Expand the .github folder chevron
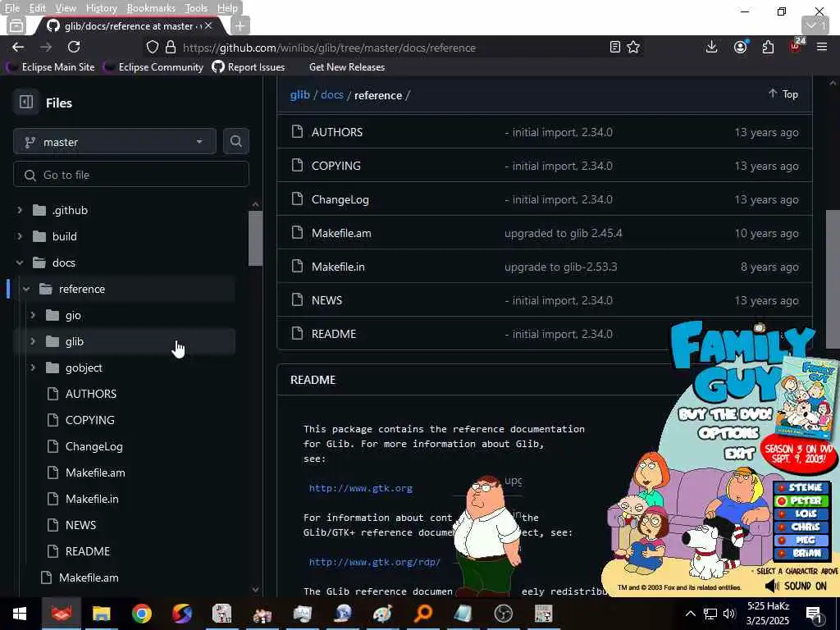840x630 pixels. click(x=20, y=210)
